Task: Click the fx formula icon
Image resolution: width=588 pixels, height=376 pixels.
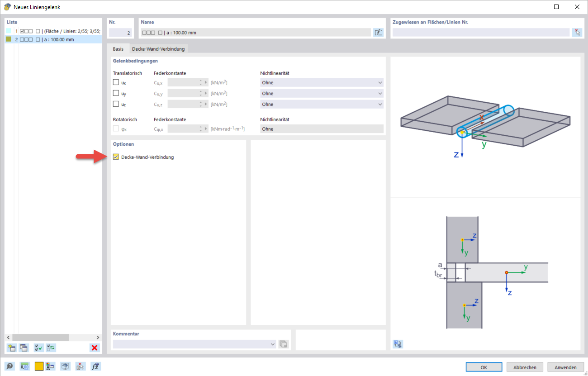Action: point(95,366)
